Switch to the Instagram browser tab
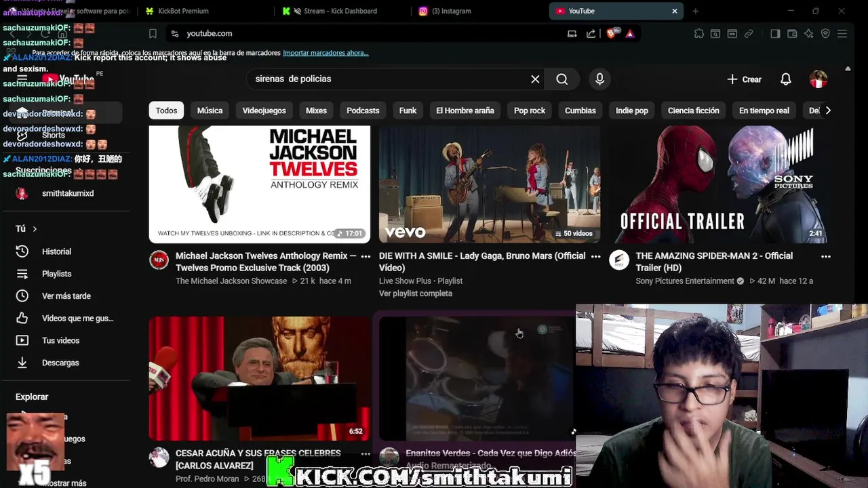This screenshot has width=868, height=488. click(x=478, y=11)
